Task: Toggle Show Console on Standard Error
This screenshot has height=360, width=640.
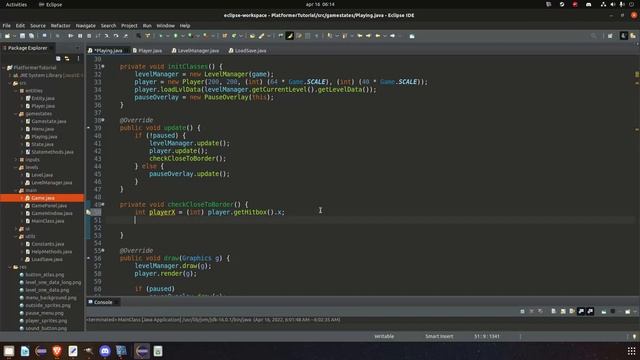Action: click(590, 311)
